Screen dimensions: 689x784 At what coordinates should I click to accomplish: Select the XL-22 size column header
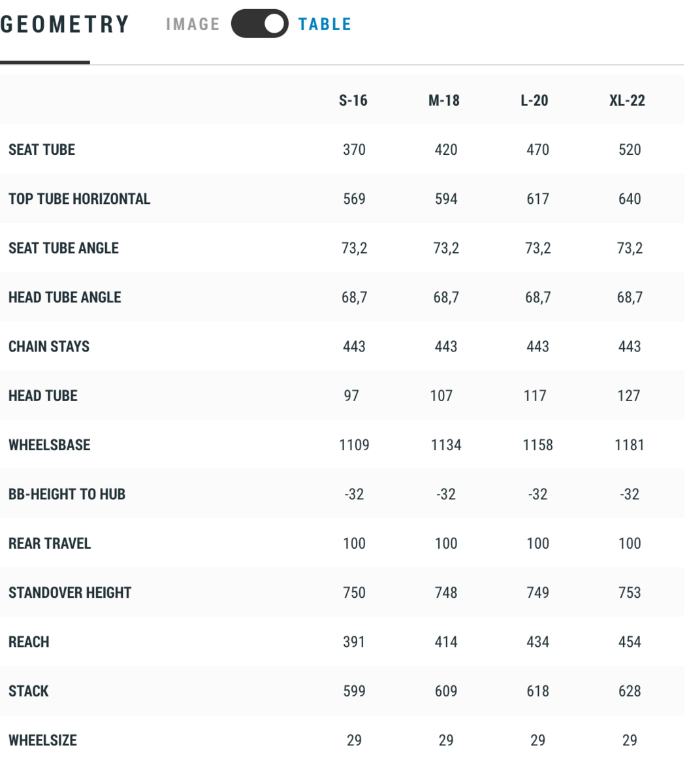pos(627,101)
